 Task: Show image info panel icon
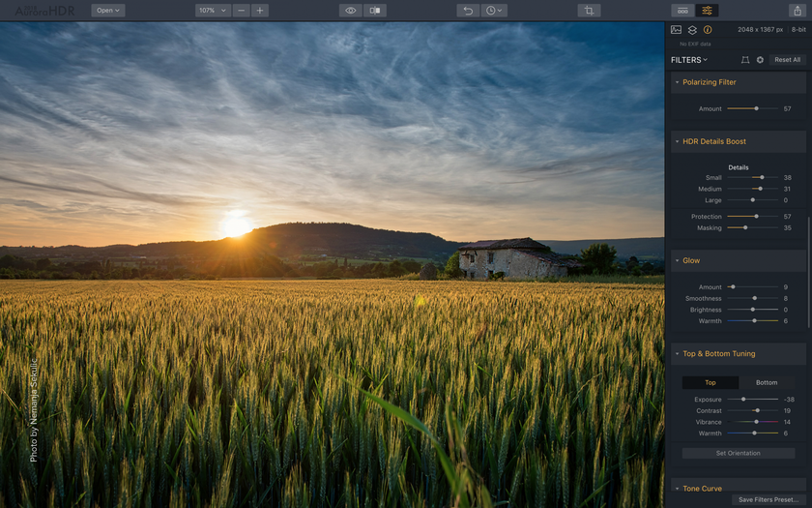click(x=708, y=30)
